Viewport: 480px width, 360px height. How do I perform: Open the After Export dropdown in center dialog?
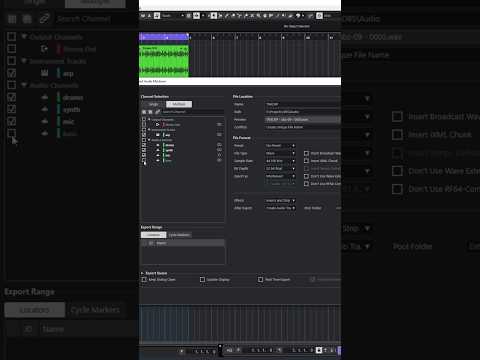280,208
